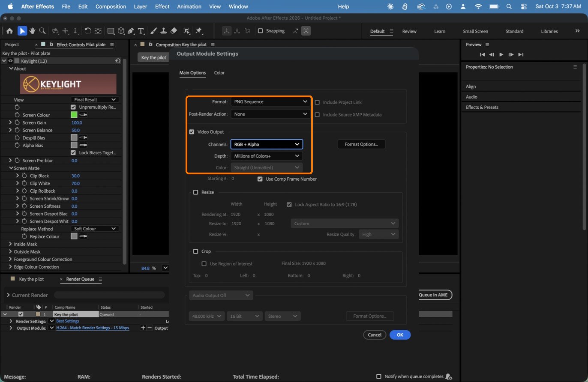
Task: Open Best Settings render settings link
Action: coord(68,321)
